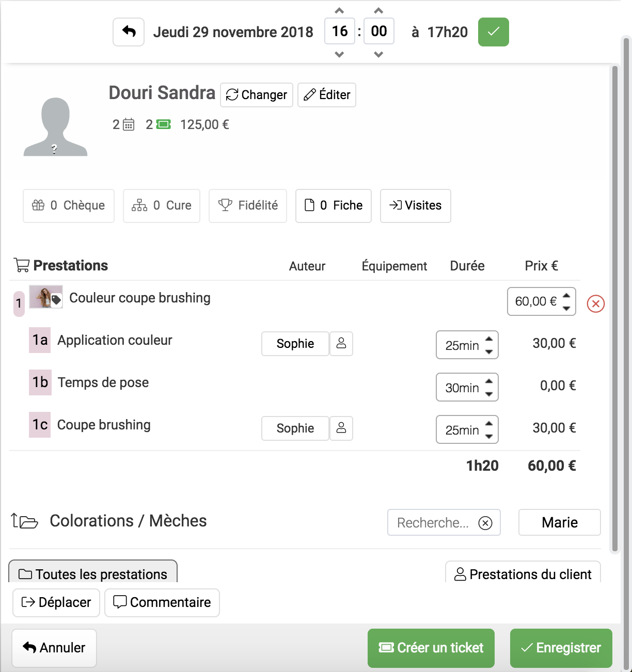Click the 1a step label

point(40,340)
